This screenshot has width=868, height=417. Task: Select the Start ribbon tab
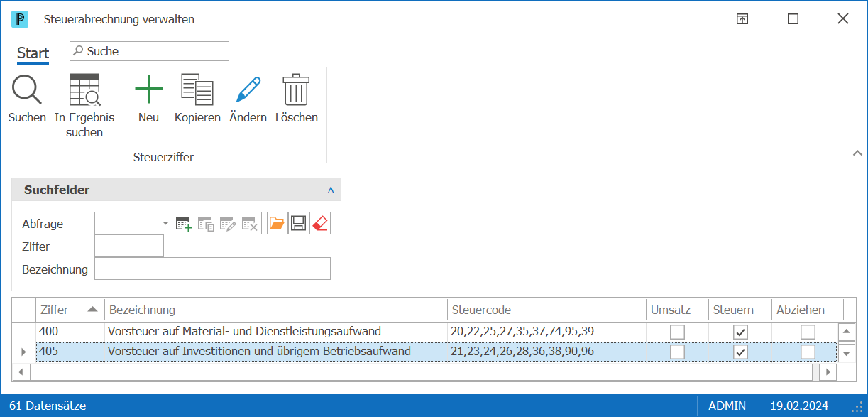(x=33, y=53)
